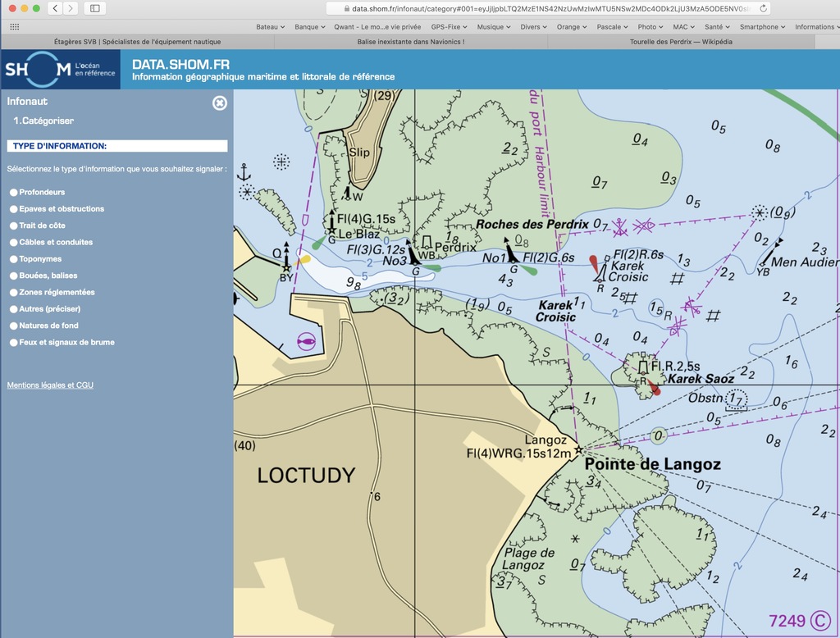Select Autres (préciser) radio button
Image resolution: width=840 pixels, height=638 pixels.
[x=13, y=309]
